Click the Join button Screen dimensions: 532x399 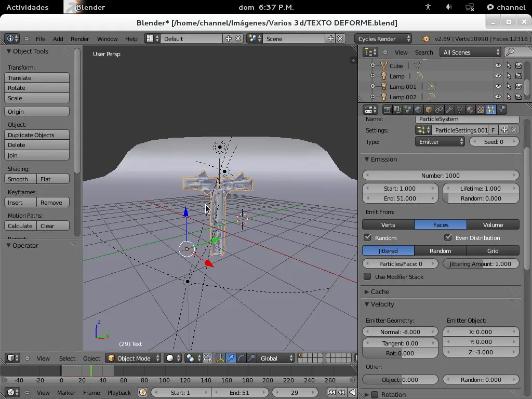pos(37,155)
